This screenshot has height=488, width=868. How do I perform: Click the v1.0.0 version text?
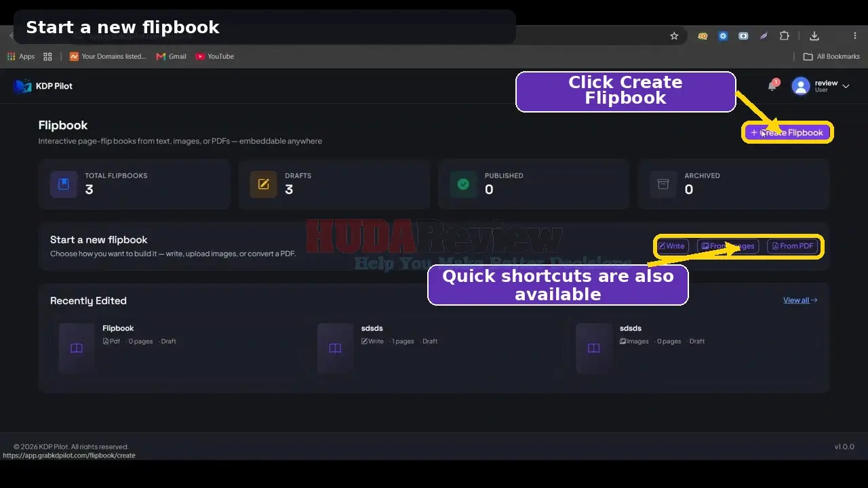point(844,447)
